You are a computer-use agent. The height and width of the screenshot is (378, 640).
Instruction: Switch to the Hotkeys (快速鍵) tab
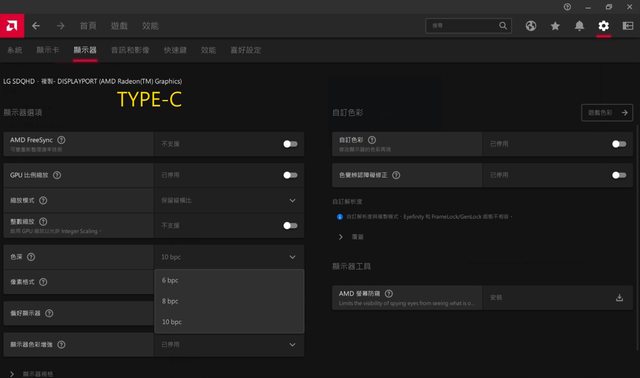pyautogui.click(x=175, y=50)
